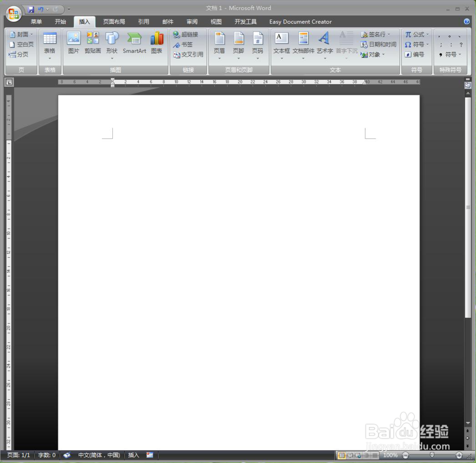Click the 100% zoom level button
Viewport: 476px width, 463px height.
point(390,455)
